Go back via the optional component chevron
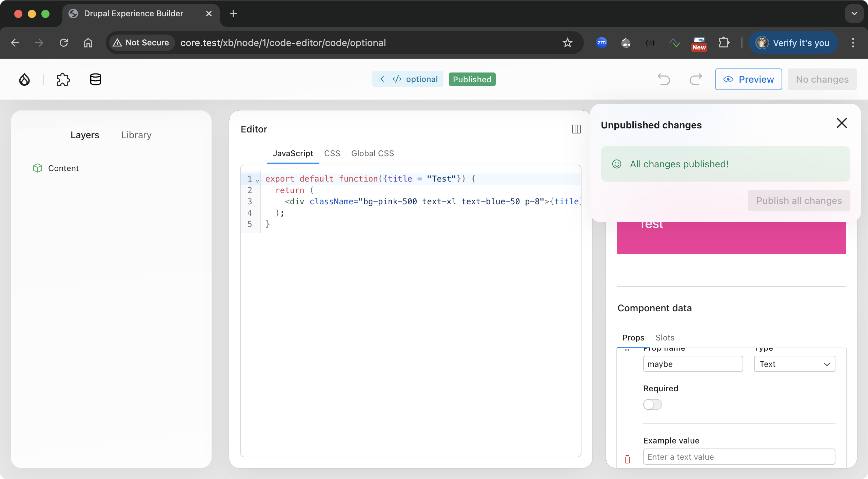868x479 pixels. (382, 79)
